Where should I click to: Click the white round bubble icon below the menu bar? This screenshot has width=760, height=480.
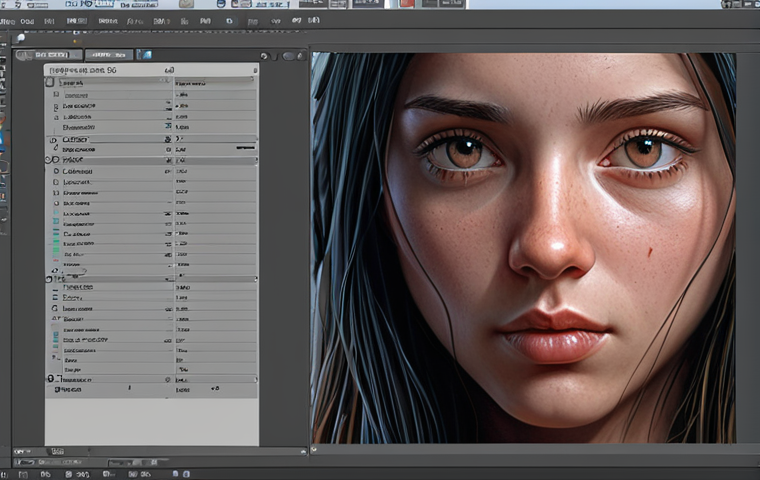pos(21,38)
